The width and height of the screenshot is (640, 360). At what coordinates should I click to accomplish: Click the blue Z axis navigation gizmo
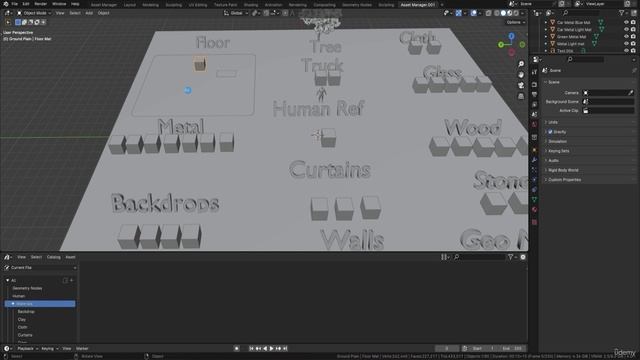pyautogui.click(x=511, y=37)
